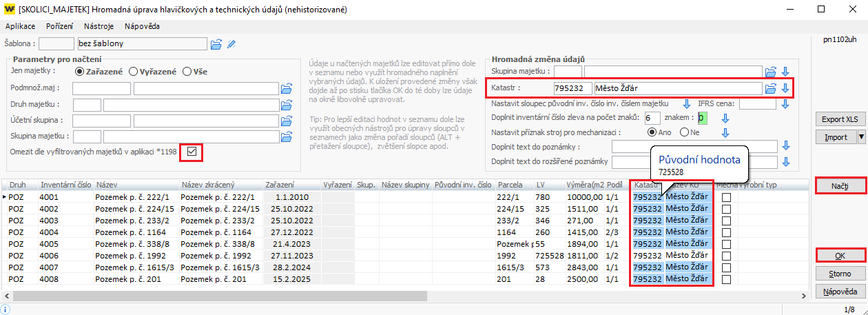The height and width of the screenshot is (315, 868).
Task: Apply Katastr value using its blue down arrow
Action: pos(785,88)
